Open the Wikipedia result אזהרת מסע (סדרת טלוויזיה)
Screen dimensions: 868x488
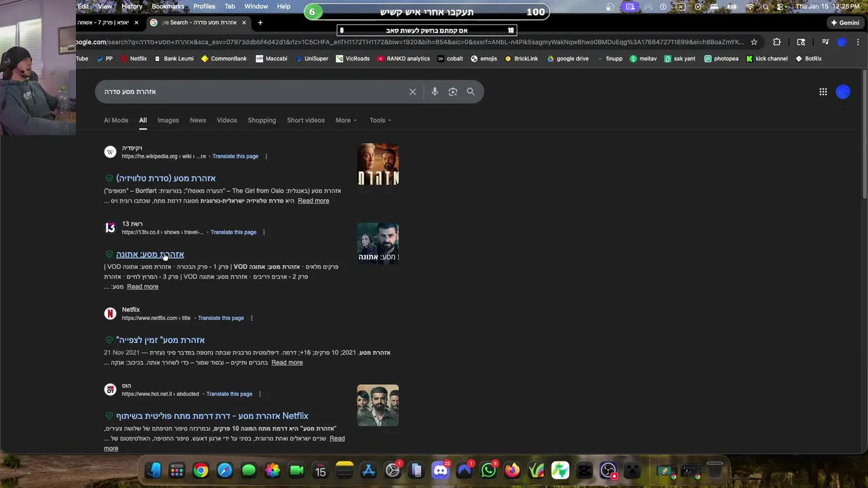point(166,178)
